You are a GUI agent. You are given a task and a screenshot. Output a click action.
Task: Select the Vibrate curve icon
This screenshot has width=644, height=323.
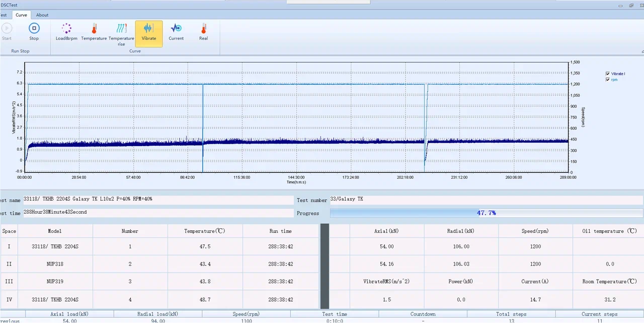[149, 29]
